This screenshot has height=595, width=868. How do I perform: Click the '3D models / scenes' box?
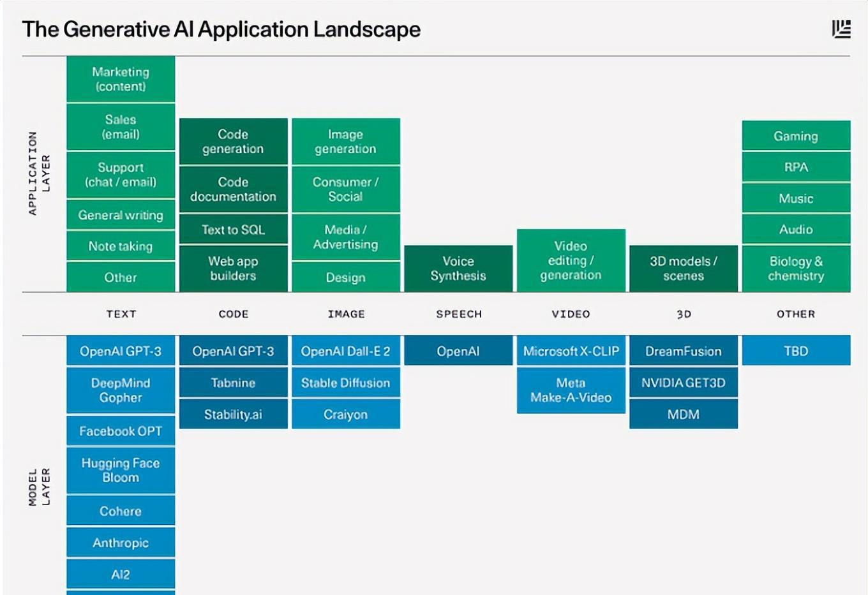684,268
